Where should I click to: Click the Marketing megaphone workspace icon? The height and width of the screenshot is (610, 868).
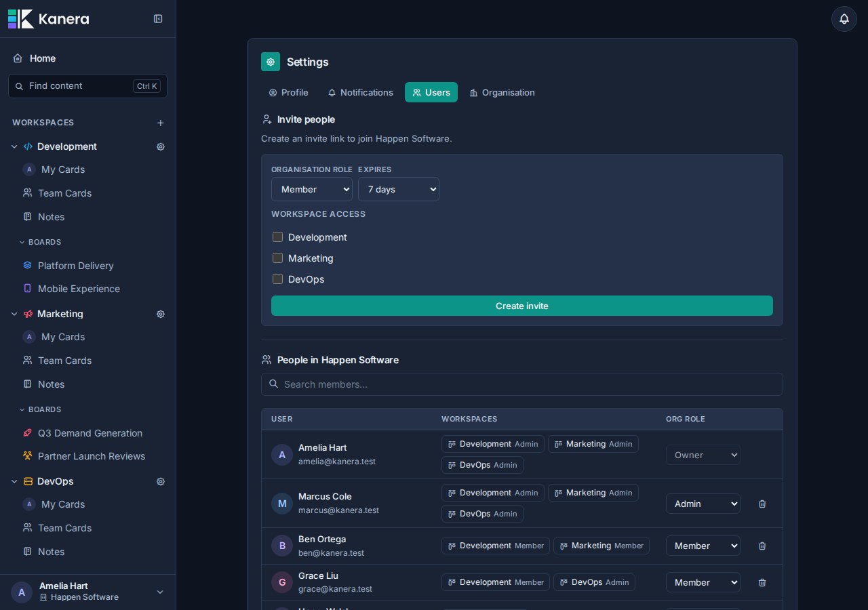(x=28, y=314)
